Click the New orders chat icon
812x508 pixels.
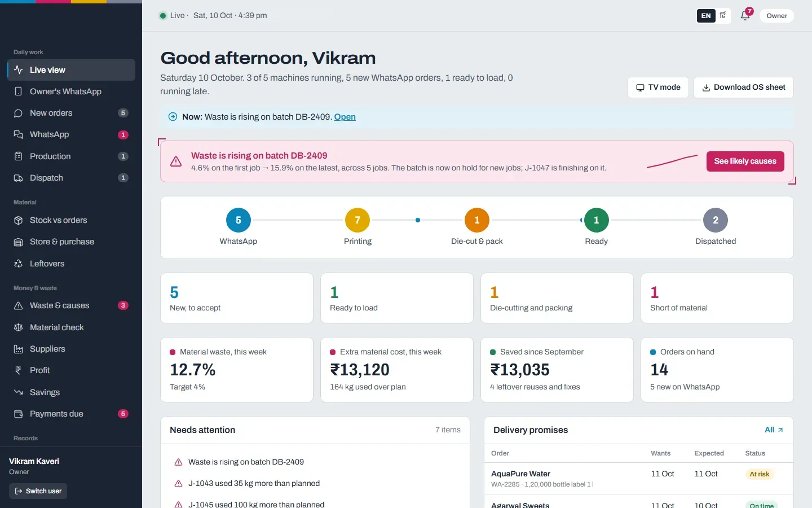18,113
